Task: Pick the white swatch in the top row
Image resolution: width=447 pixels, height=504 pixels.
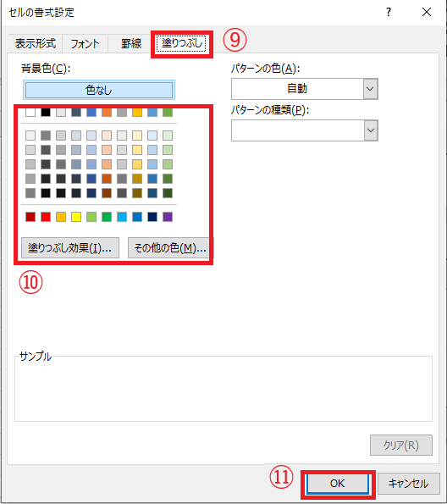Action: tap(30, 112)
